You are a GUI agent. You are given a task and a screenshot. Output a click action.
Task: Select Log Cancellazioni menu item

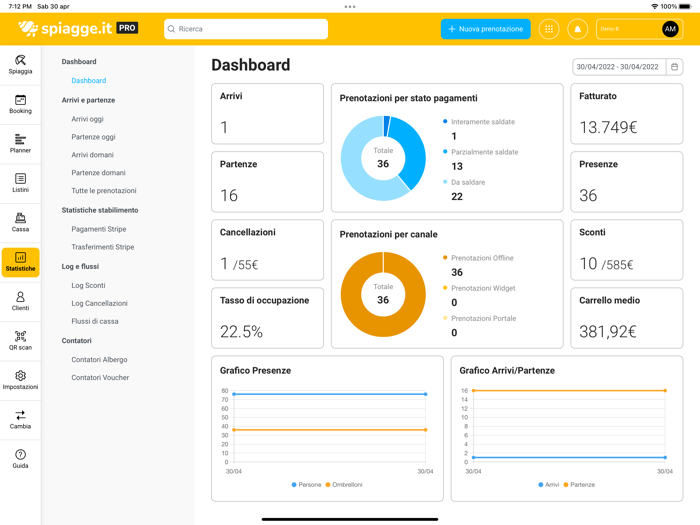(100, 304)
